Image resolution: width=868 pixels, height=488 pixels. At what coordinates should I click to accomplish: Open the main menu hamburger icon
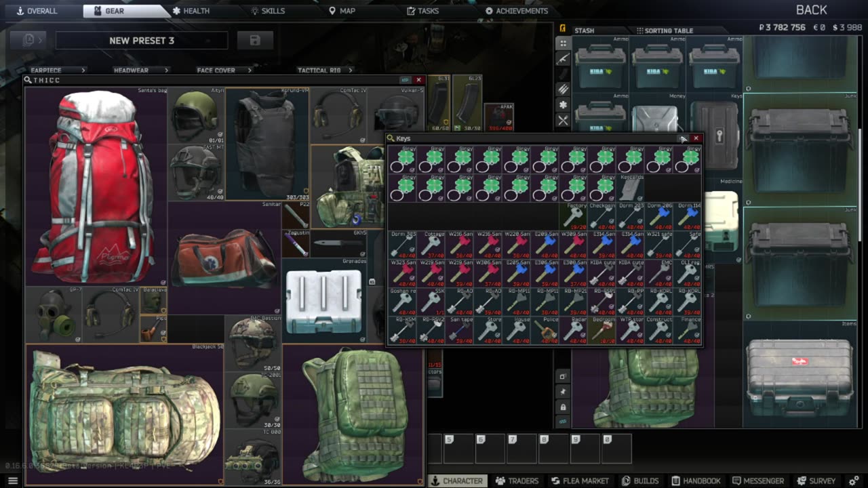(12, 481)
